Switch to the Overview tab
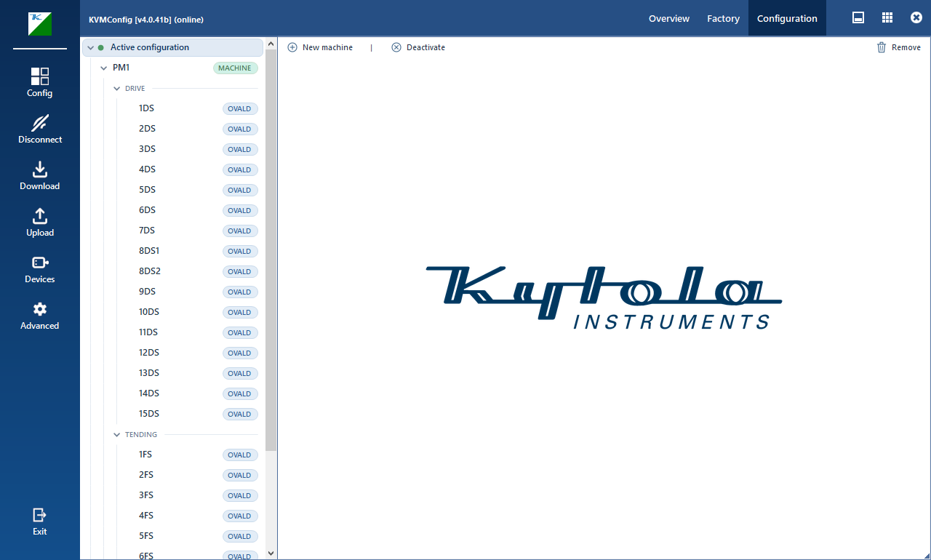Viewport: 931px width, 560px height. tap(669, 18)
